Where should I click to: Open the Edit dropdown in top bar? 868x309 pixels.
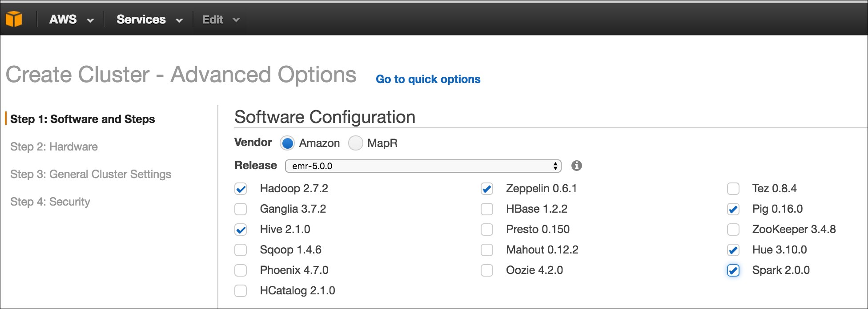[221, 20]
